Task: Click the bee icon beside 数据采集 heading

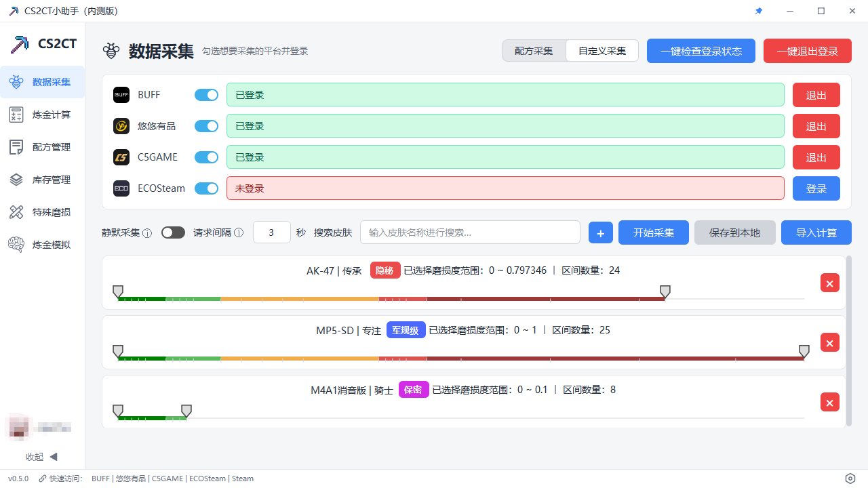Action: click(111, 51)
